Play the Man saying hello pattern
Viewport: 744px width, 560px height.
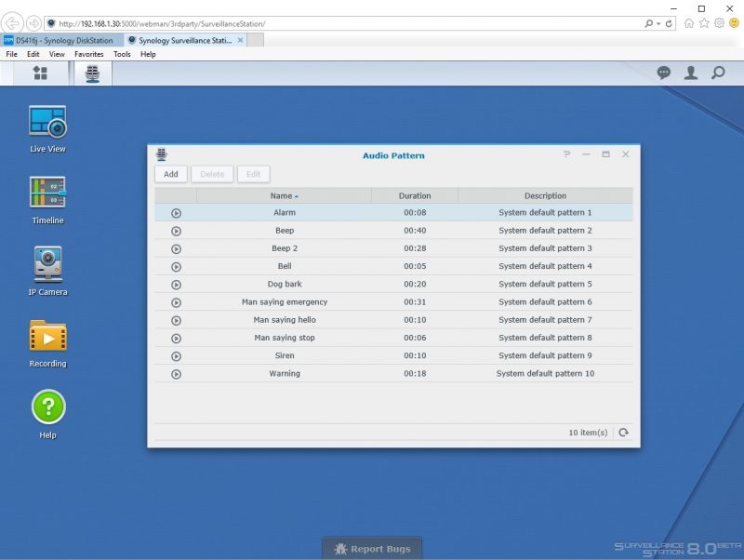click(176, 320)
